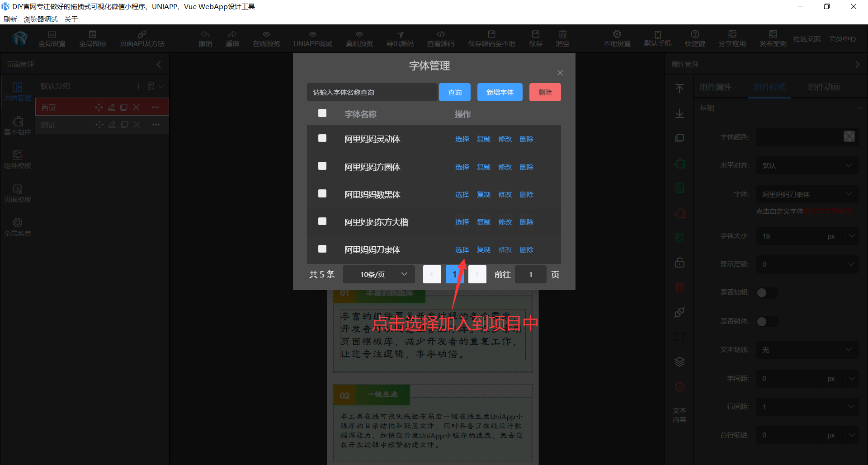Click 选择 link for 阿里妈妈刀隶体
Image resolution: width=868 pixels, height=465 pixels.
[462, 249]
